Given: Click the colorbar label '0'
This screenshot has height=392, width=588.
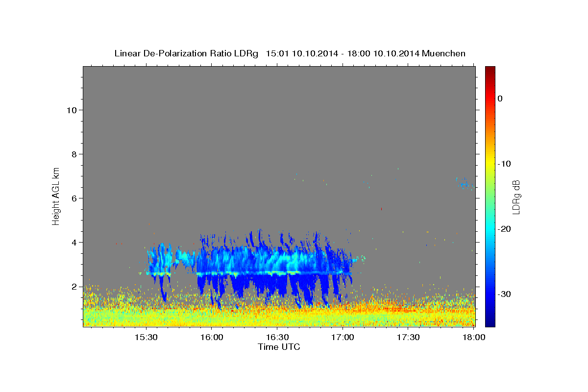Looking at the screenshot, I should [500, 98].
